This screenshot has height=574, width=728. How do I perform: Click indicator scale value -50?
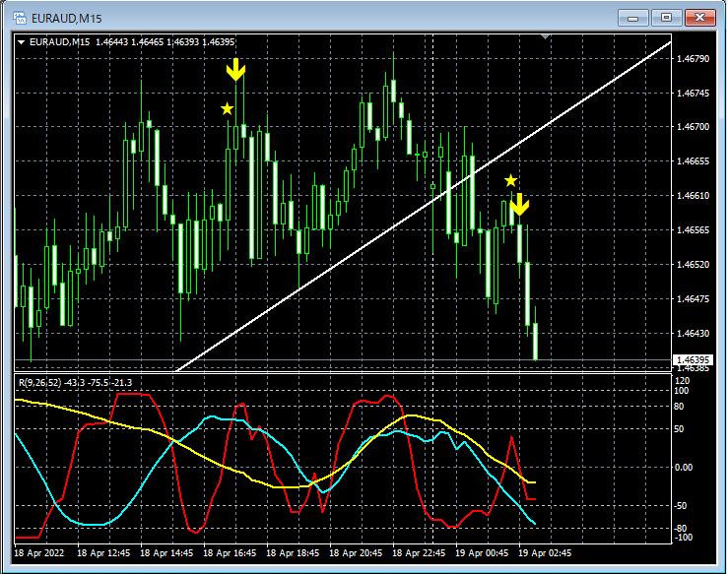click(x=681, y=506)
